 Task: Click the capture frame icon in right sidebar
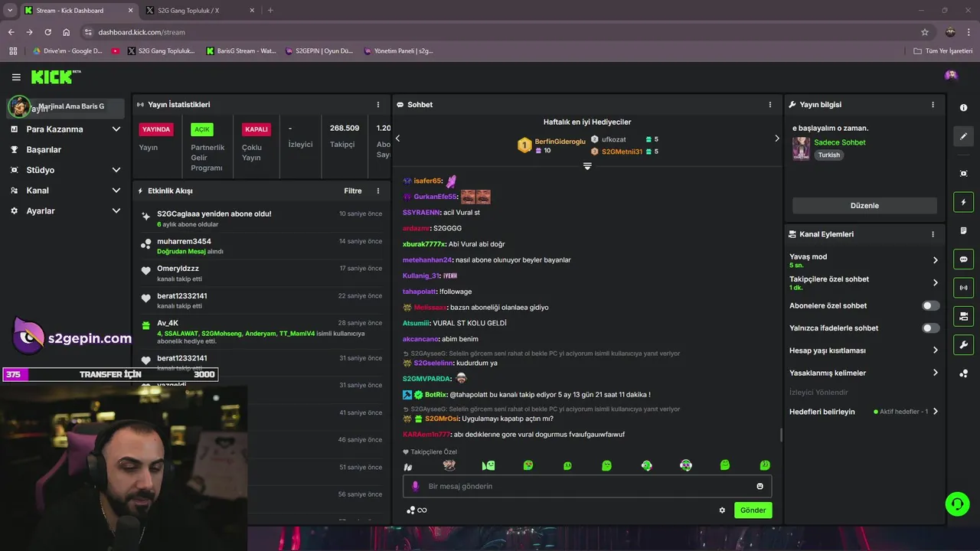[x=963, y=174]
